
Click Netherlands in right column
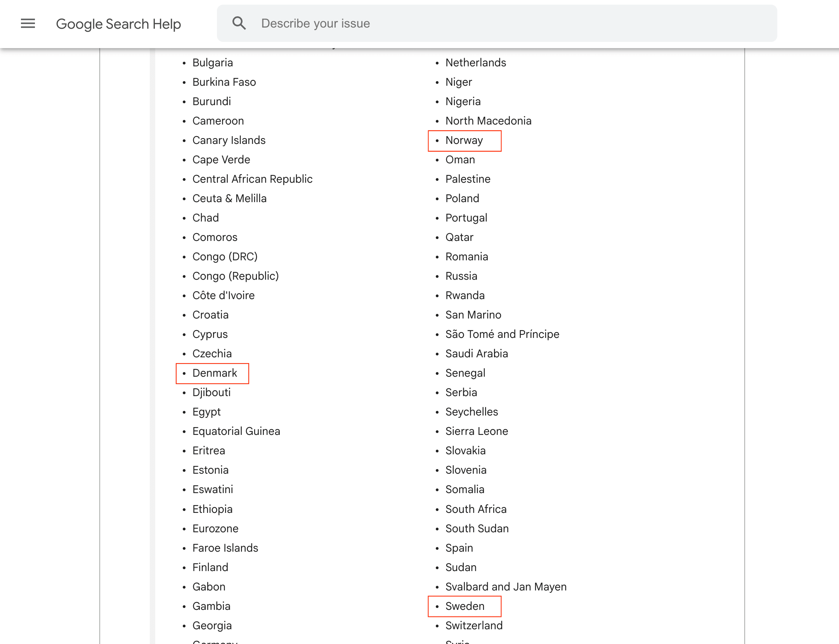(x=476, y=62)
